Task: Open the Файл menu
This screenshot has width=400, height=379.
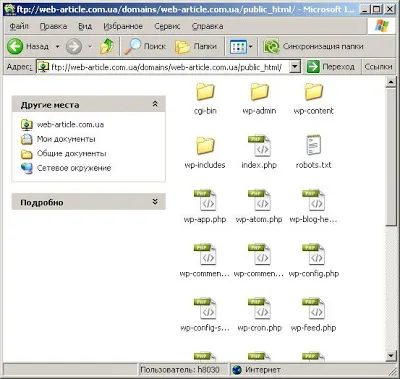Action: pyautogui.click(x=19, y=26)
